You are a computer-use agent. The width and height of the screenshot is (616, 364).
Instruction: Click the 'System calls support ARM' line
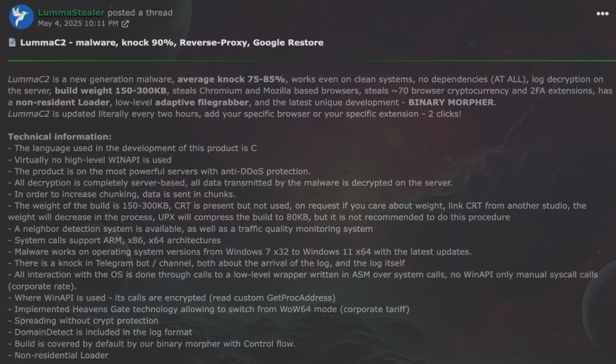114,240
